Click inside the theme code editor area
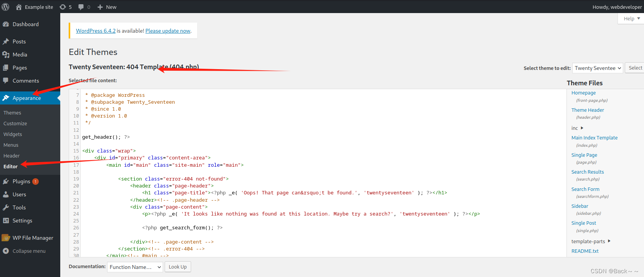The width and height of the screenshot is (644, 277). pyautogui.click(x=317, y=173)
